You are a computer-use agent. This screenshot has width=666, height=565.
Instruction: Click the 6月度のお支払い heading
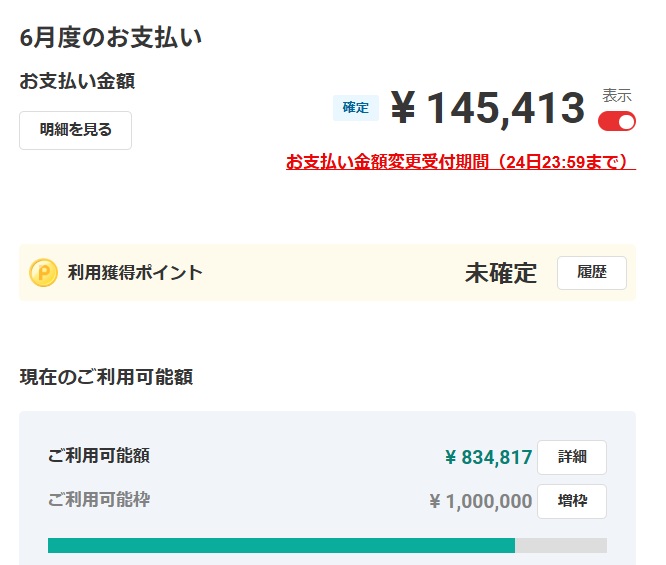tap(111, 37)
